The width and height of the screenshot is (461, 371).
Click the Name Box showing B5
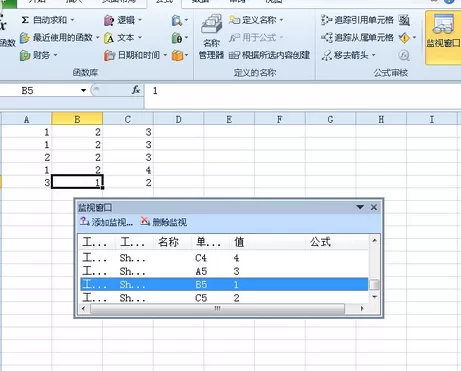pos(39,91)
